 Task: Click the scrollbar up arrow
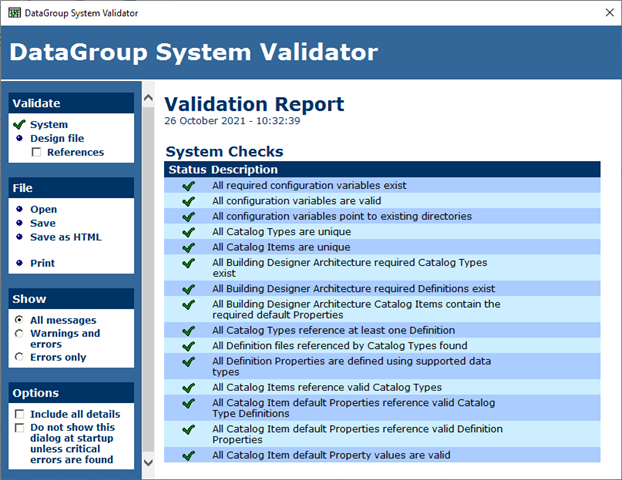tap(148, 98)
